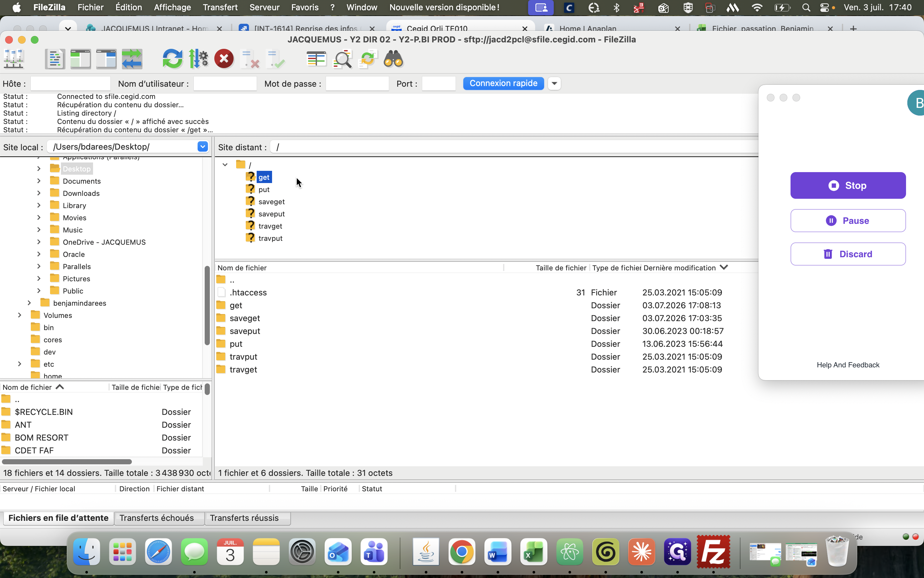924x578 pixels.
Task: Open Microsoft Excel from the Dock
Action: (534, 552)
